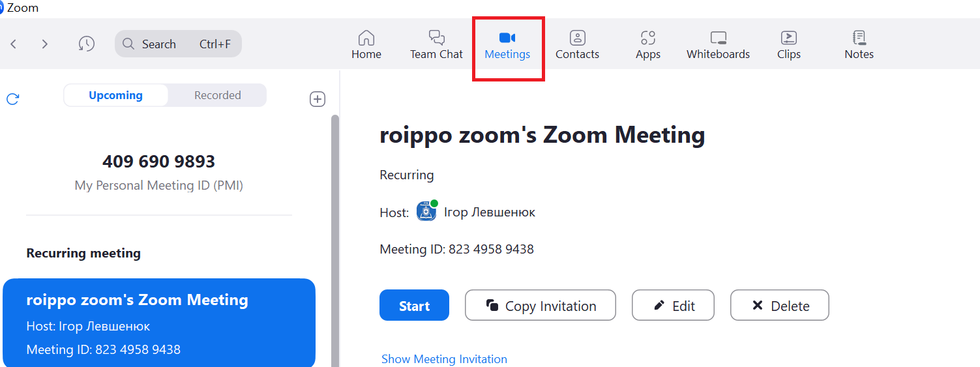Go to Contacts

pos(577,44)
